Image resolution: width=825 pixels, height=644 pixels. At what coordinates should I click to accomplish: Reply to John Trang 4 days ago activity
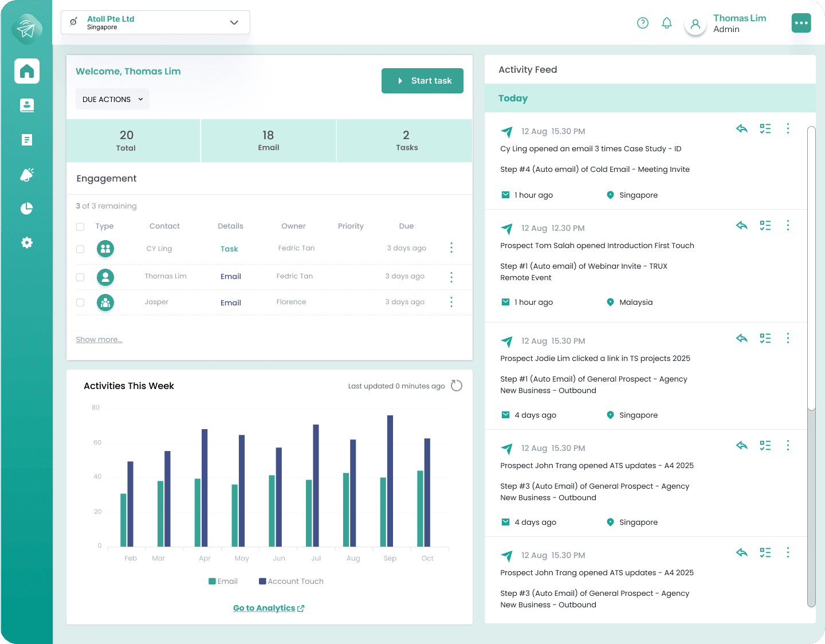point(742,445)
